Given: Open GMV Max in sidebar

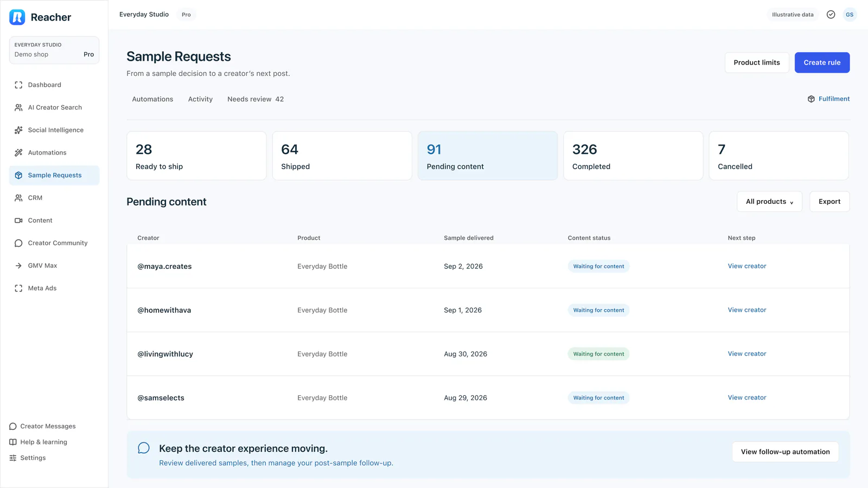Looking at the screenshot, I should coord(54,266).
